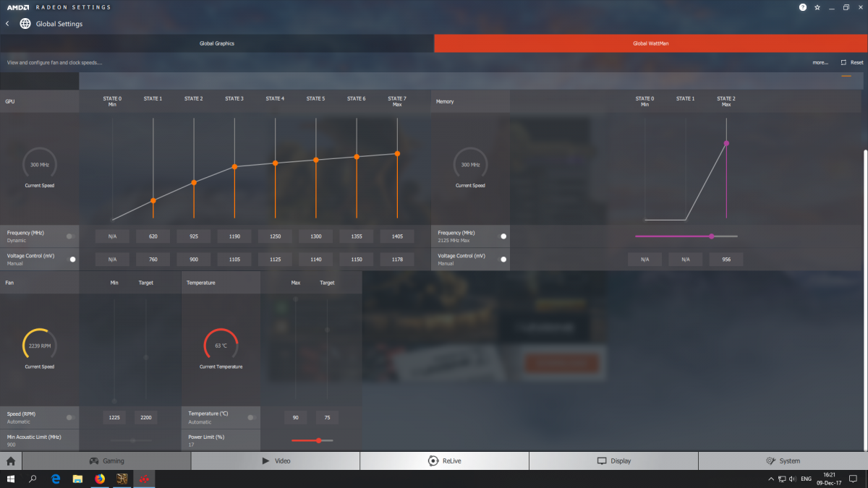Toggle Temperature Automatic switch
Screen dimensions: 868x488
pos(251,417)
